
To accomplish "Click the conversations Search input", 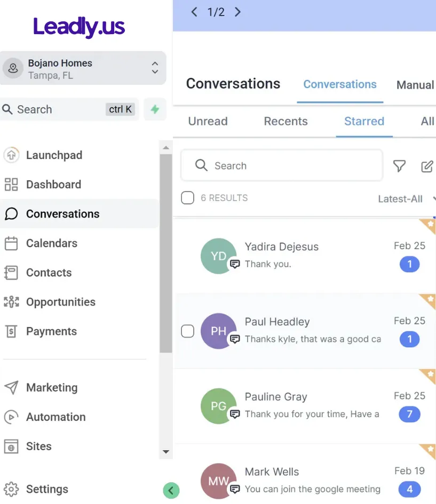I will tap(282, 165).
